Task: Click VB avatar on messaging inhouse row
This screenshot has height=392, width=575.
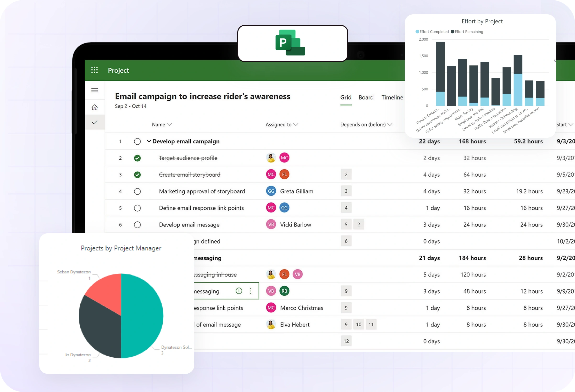Action: [x=298, y=274]
